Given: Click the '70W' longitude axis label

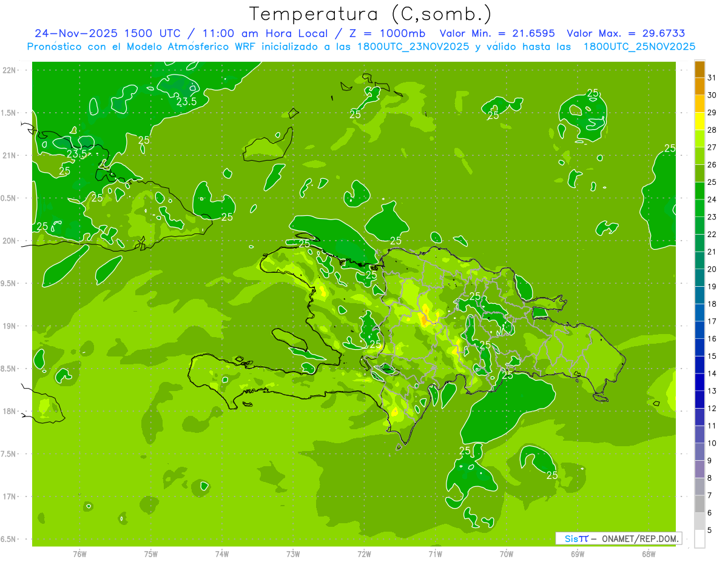Looking at the screenshot, I should 507,554.
